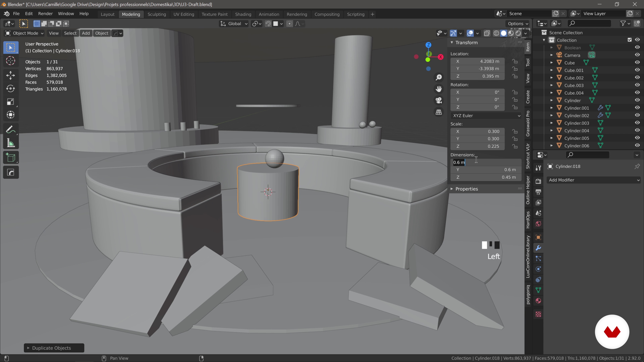Open the Modifier properties wrench tab
This screenshot has height=362, width=644.
[x=538, y=248]
